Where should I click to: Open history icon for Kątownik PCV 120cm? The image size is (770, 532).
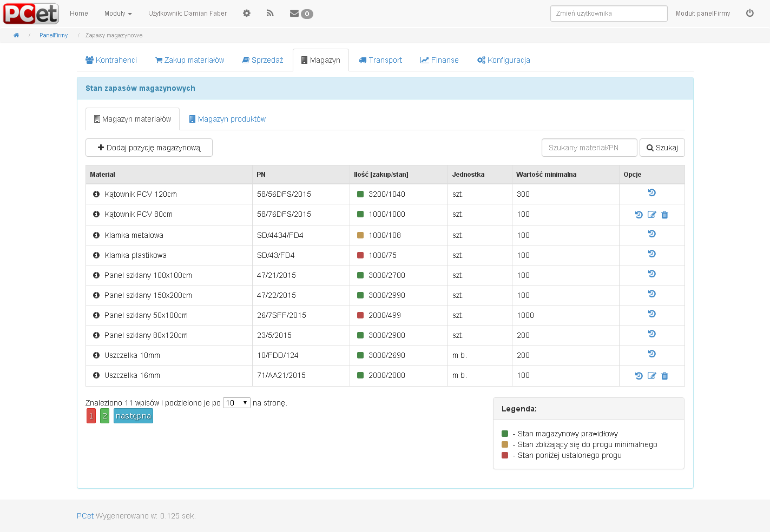coord(652,193)
